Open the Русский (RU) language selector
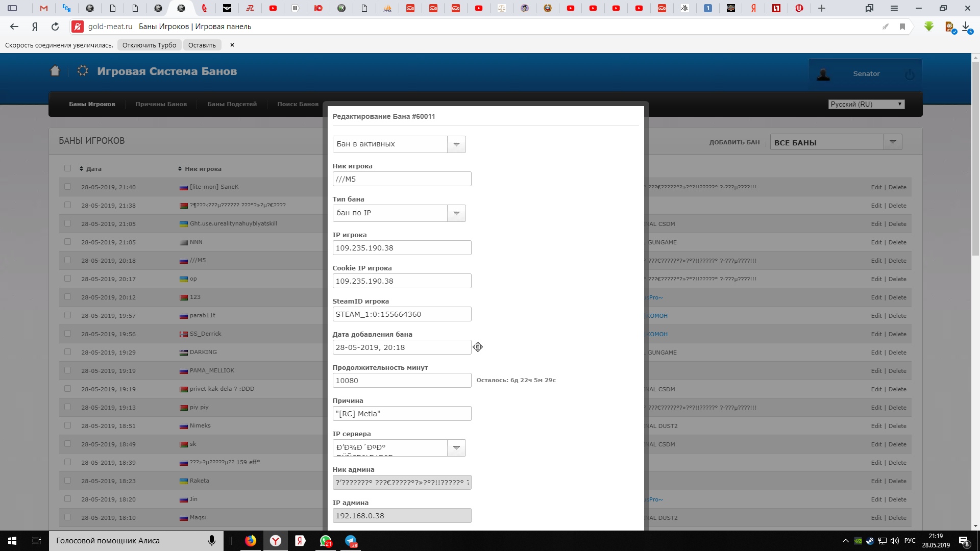980x553 pixels. [x=866, y=104]
